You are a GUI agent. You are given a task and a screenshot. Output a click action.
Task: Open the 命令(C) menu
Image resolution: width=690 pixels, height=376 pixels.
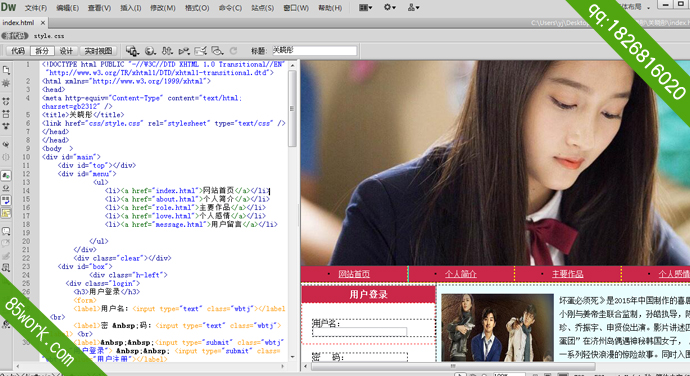click(230, 8)
